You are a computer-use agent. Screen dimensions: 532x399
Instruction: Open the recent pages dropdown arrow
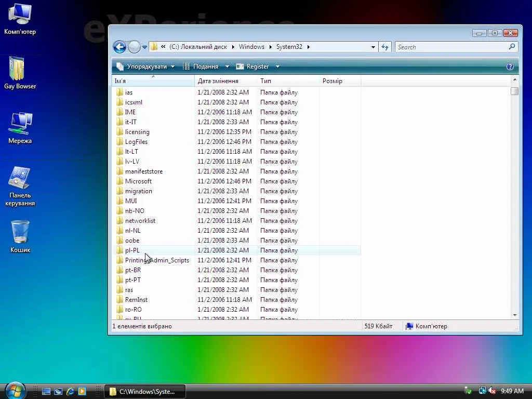click(144, 47)
